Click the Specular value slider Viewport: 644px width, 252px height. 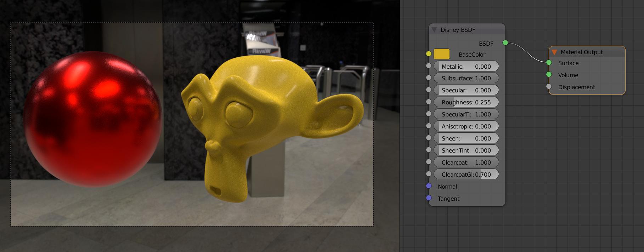(x=466, y=90)
